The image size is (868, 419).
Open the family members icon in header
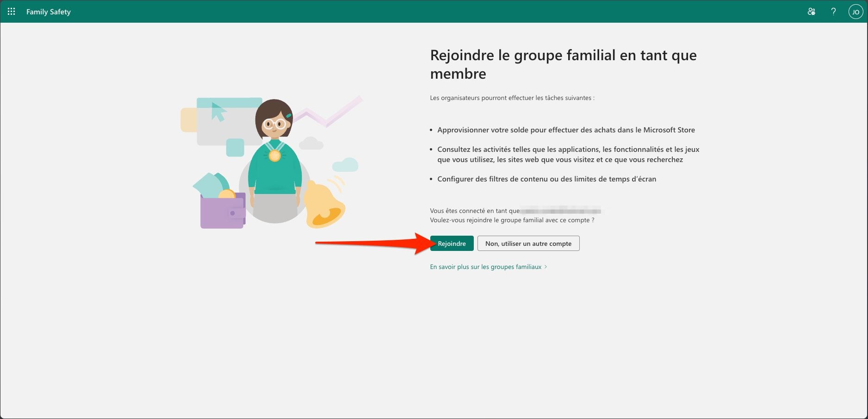[x=811, y=12]
